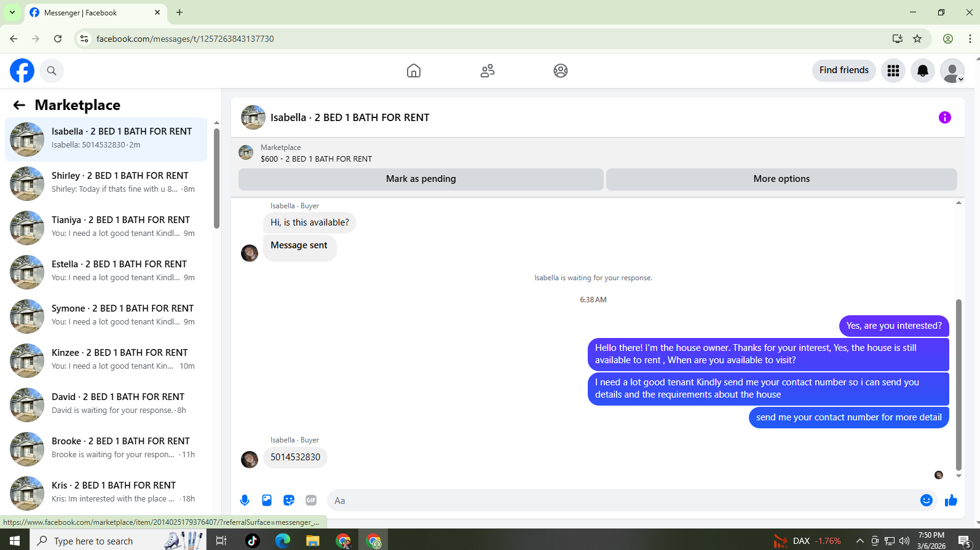Image resolution: width=980 pixels, height=550 pixels.
Task: Close the Messenger | Facebook tab
Action: click(x=157, y=12)
